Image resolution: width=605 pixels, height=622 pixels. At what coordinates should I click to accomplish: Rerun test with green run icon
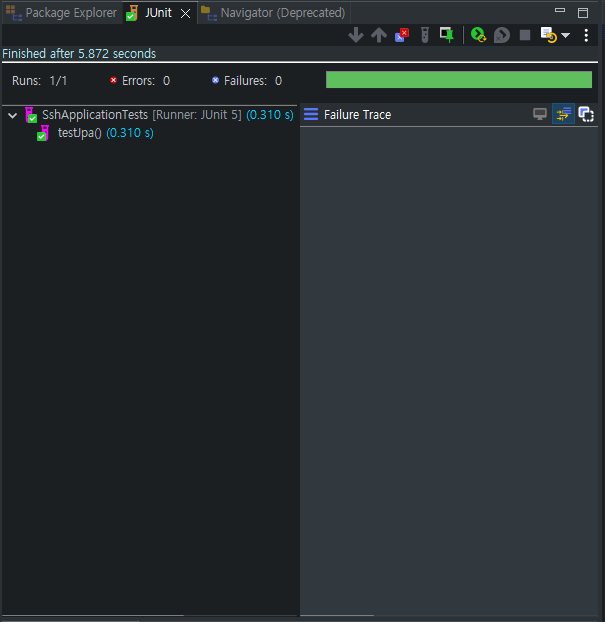click(478, 35)
